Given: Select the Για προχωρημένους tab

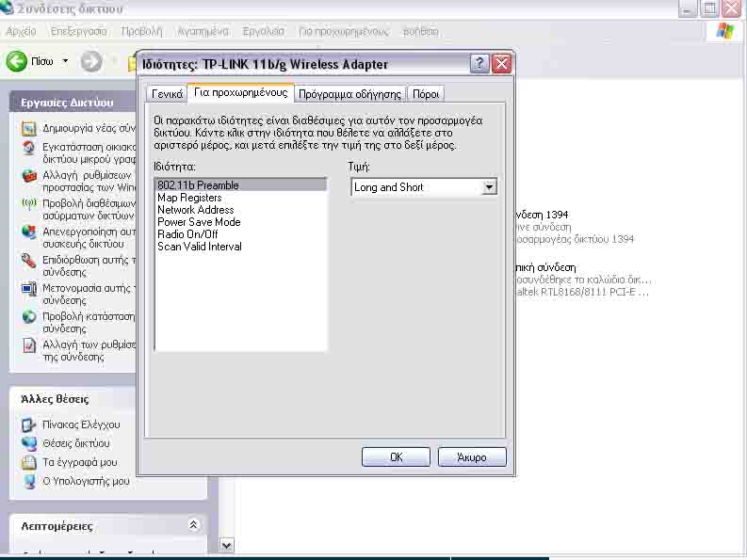Looking at the screenshot, I should pyautogui.click(x=240, y=92).
